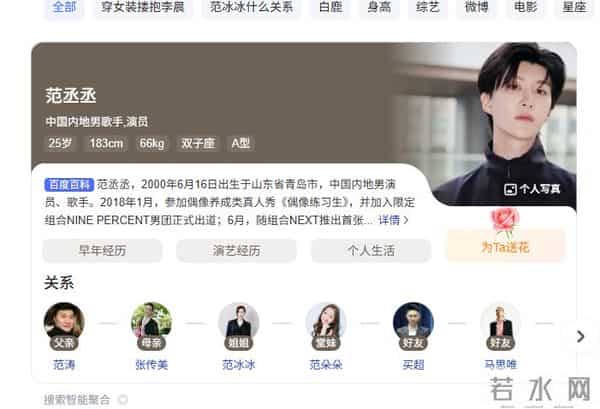Open 范涛 father avatar
Viewport: 600px width, 409px height.
(x=64, y=323)
